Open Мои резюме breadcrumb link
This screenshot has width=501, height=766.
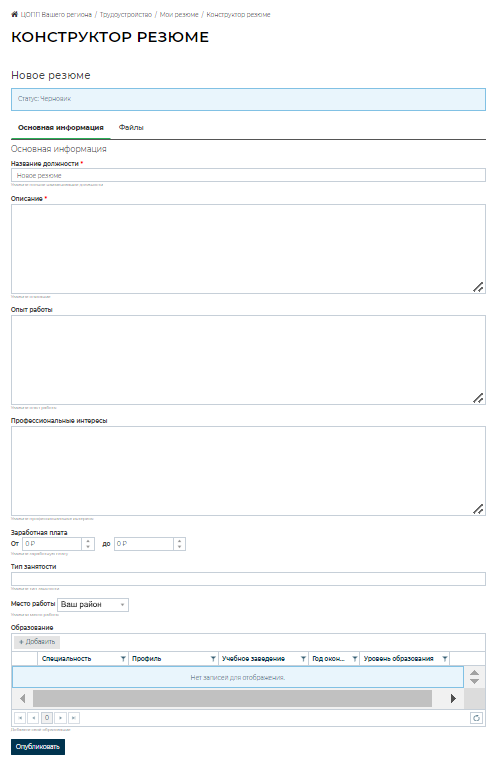179,15
